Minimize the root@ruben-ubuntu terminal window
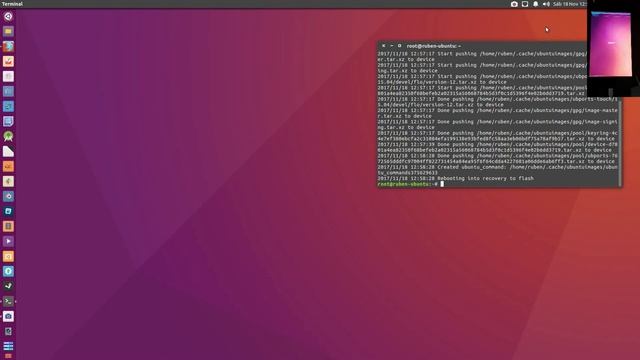The width and height of the screenshot is (640, 360). coord(391,46)
